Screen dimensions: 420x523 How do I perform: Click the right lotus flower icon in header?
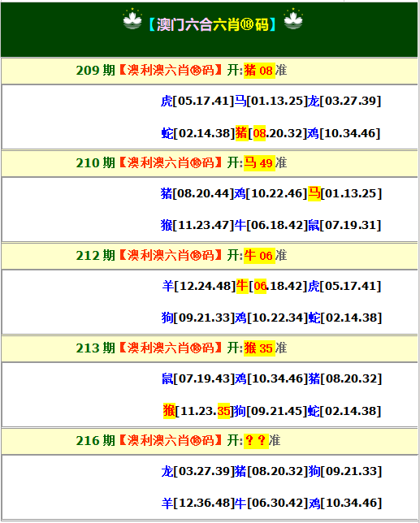point(293,19)
